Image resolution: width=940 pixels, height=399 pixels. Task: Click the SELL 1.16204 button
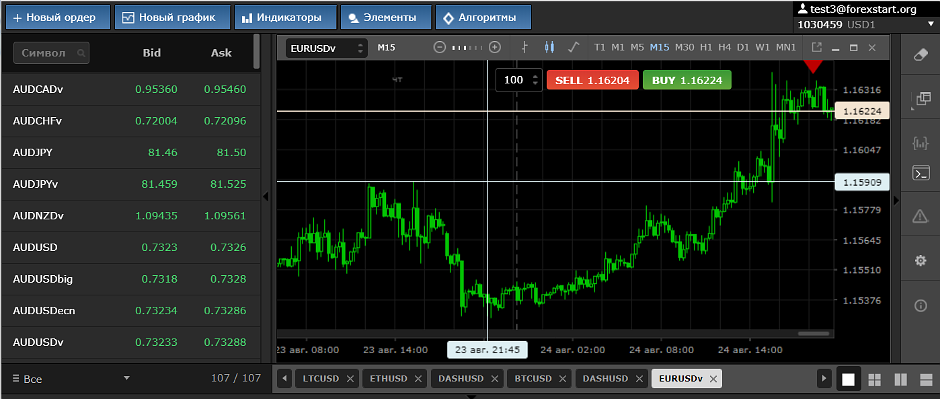(592, 80)
